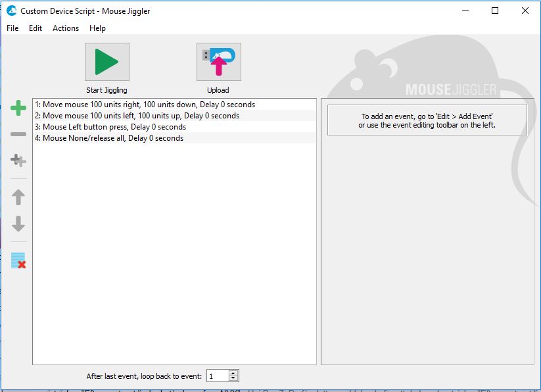
Task: Select event 2: Move mouse 100 units left
Action: pyautogui.click(x=174, y=116)
